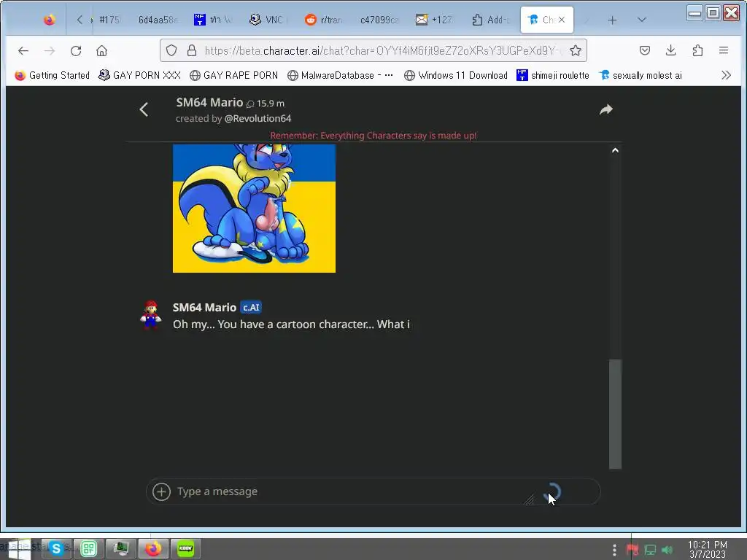Open the Firefox application menu

tap(724, 50)
